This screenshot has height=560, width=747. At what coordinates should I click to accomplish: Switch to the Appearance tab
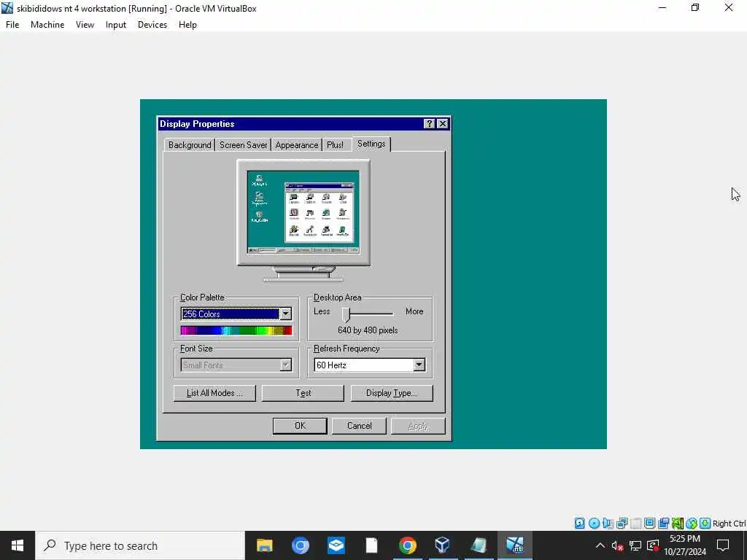coord(296,145)
